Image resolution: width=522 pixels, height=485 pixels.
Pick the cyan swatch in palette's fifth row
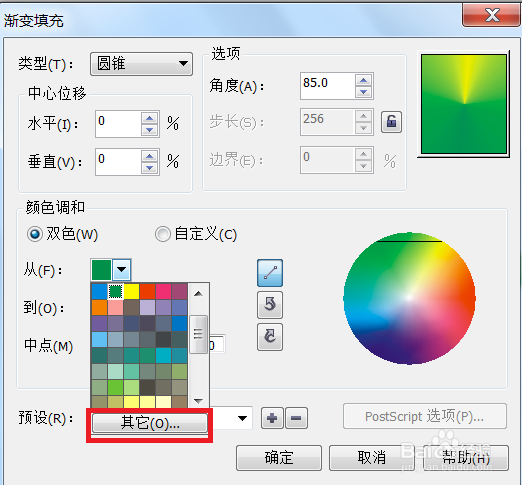point(163,355)
